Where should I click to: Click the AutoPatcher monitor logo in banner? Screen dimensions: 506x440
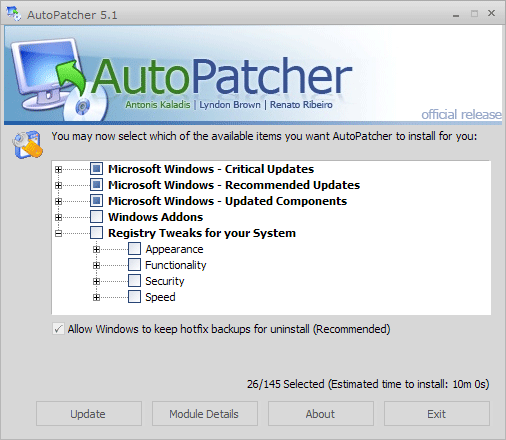[x=58, y=78]
